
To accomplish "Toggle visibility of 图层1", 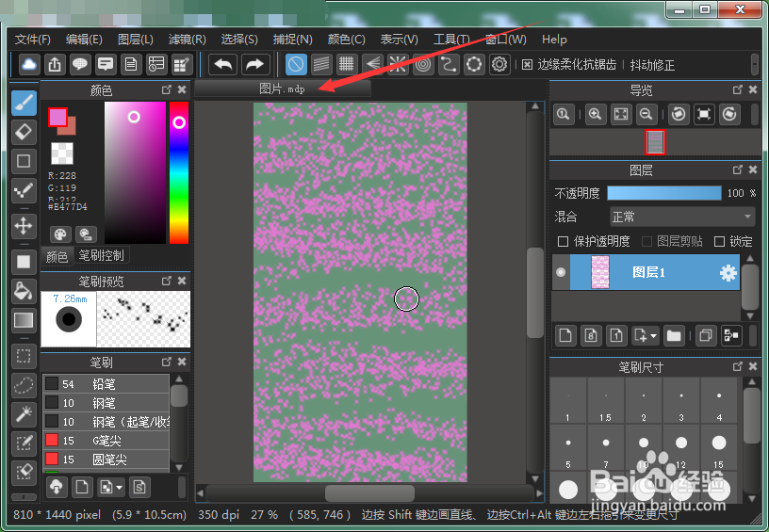I will (561, 272).
